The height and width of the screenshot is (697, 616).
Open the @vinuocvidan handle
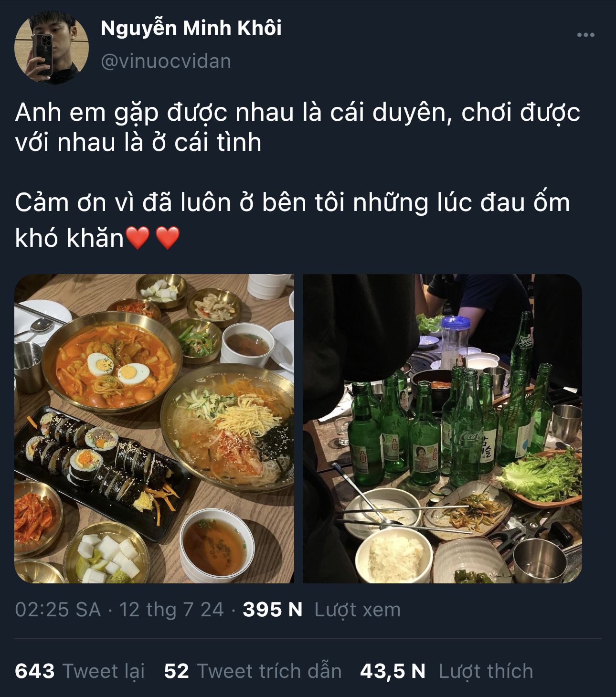tap(166, 61)
